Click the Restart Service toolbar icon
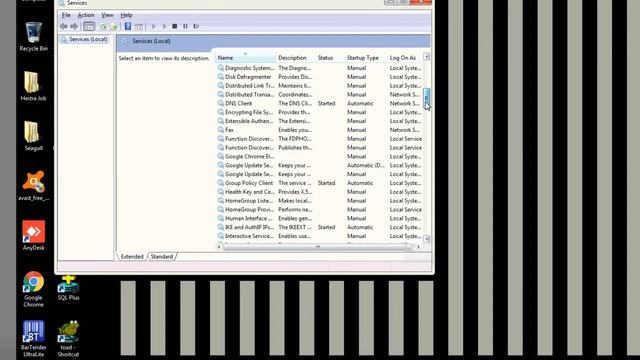The image size is (640, 360). point(196,27)
